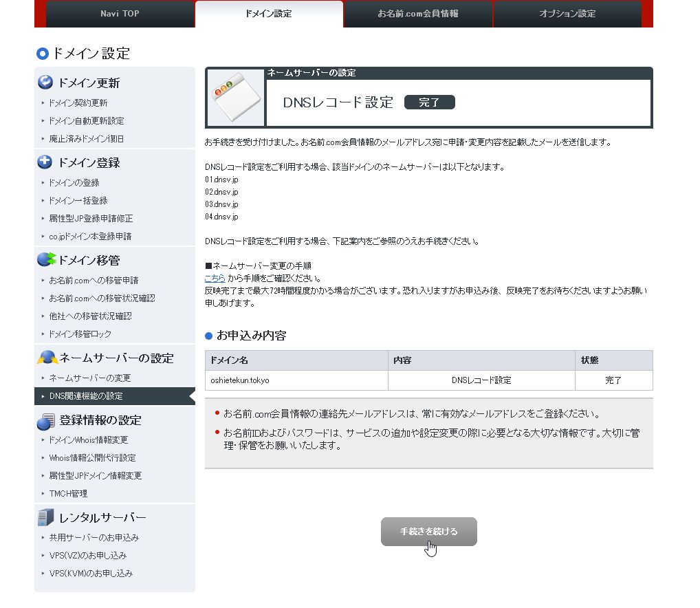Click the 内容 column header
Image resolution: width=700 pixels, height=608 pixels.
(481, 360)
